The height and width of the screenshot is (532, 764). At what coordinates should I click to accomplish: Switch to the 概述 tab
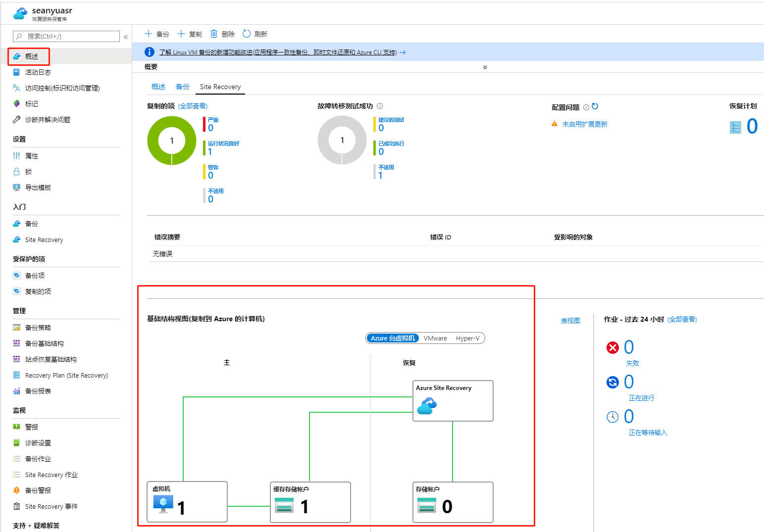(x=158, y=87)
